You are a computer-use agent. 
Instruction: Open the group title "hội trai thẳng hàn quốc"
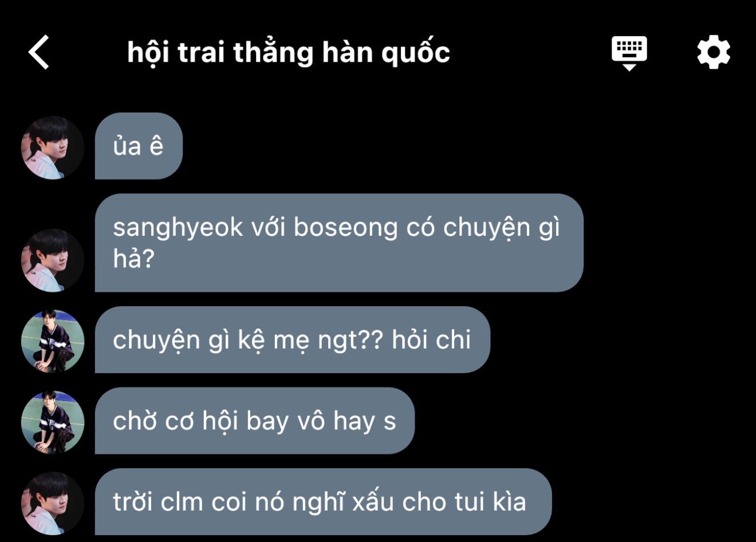tap(288, 53)
